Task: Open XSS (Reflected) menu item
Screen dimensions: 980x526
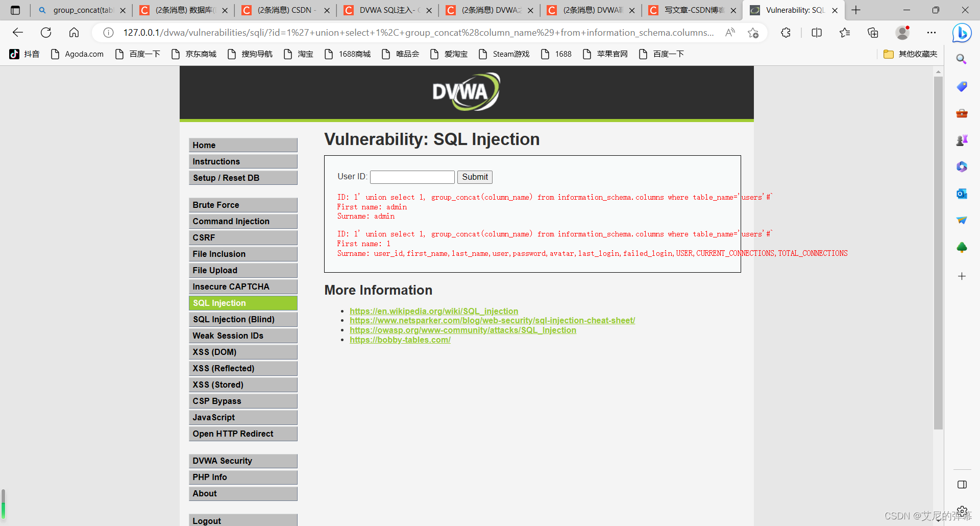Action: [x=243, y=368]
